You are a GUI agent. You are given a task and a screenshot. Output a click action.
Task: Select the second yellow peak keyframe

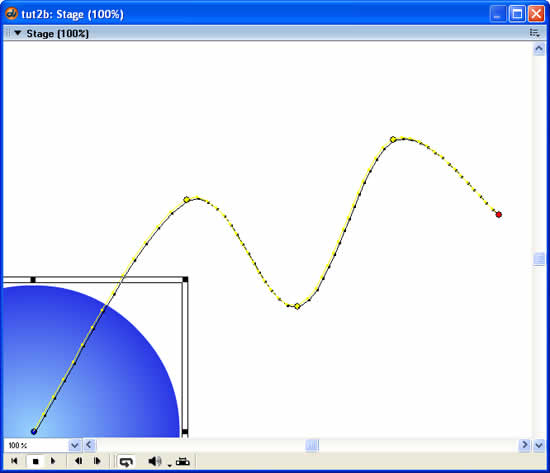(393, 139)
